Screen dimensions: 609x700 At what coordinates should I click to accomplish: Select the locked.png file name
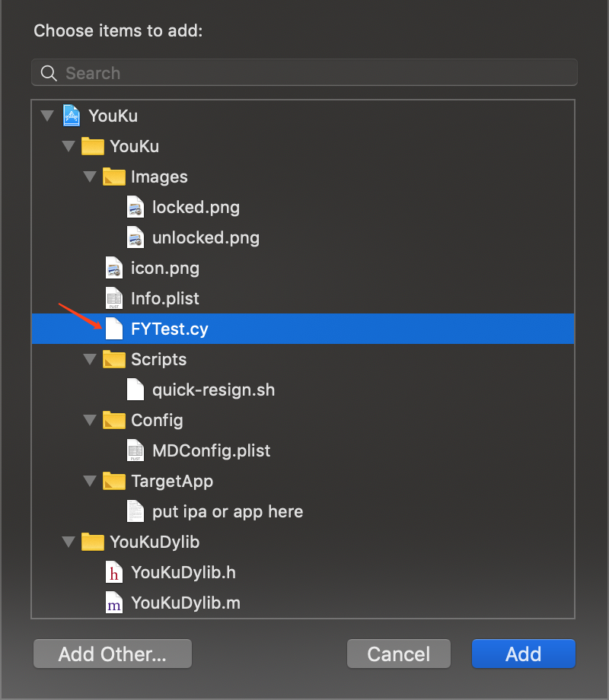click(196, 208)
